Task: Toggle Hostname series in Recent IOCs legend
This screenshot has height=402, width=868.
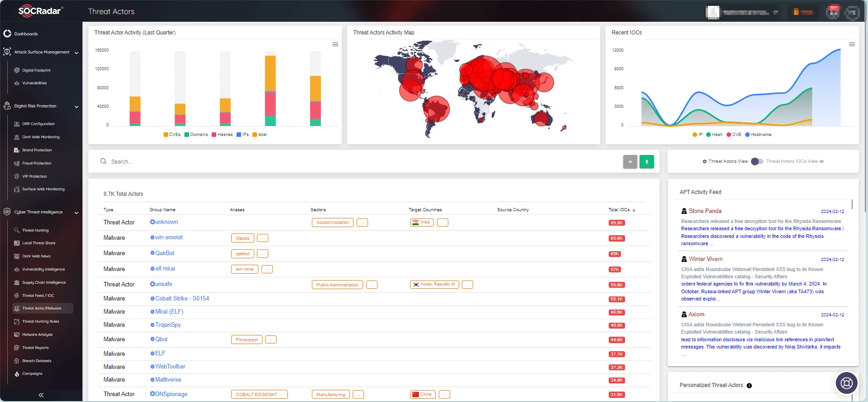Action: tap(758, 135)
